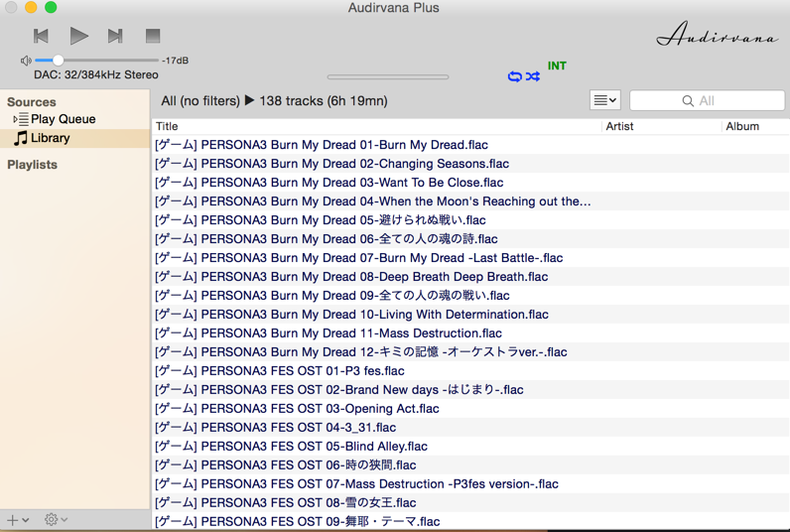Select track 02-Changing Seasons.flac
Image resolution: width=790 pixels, height=532 pixels.
(x=470, y=164)
